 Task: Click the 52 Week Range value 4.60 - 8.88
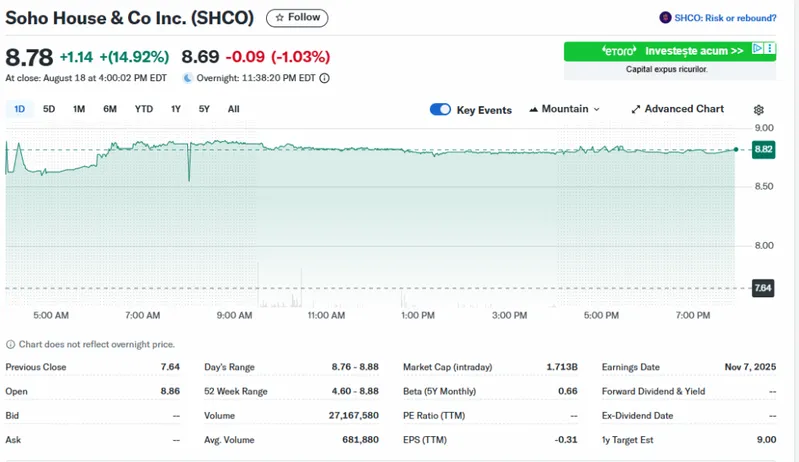point(355,392)
